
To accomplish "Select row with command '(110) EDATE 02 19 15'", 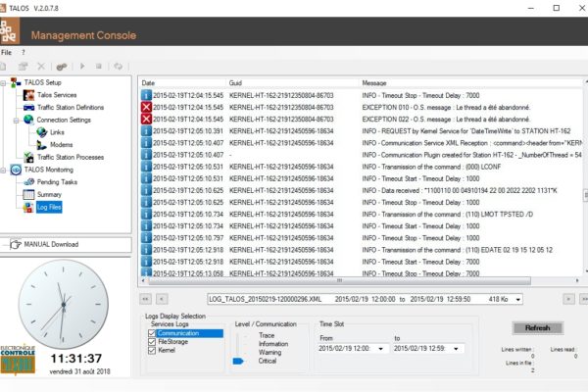I will tap(362, 250).
